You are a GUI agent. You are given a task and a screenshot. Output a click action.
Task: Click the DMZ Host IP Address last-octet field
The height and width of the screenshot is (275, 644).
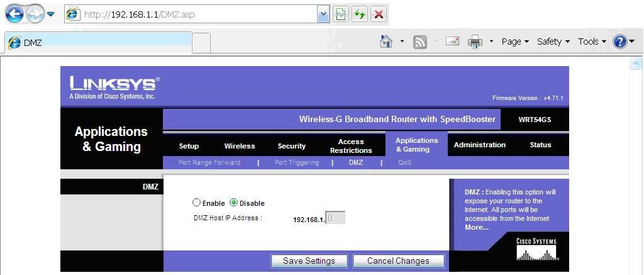335,218
